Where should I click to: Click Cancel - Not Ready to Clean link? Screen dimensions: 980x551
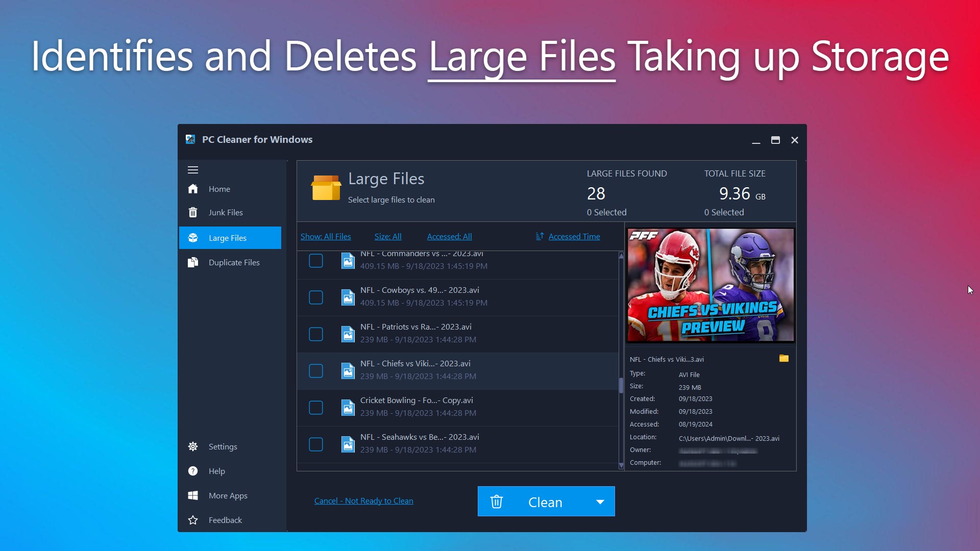click(x=363, y=500)
